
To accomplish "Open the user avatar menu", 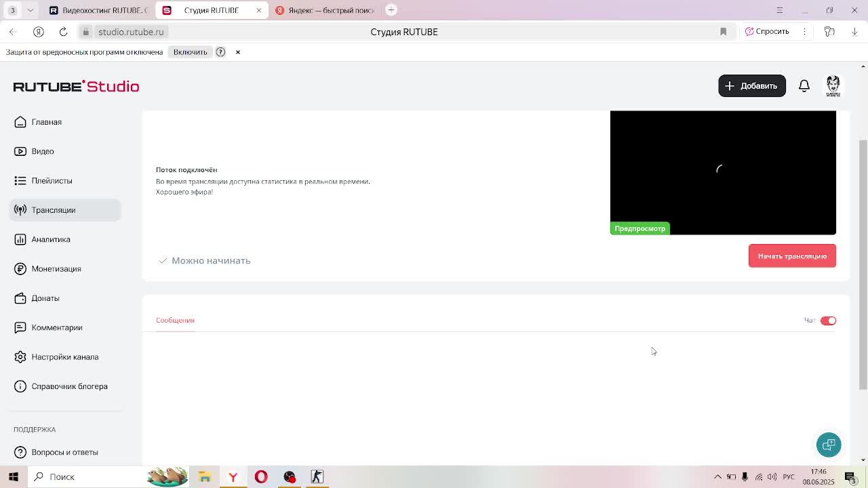I will coord(833,85).
